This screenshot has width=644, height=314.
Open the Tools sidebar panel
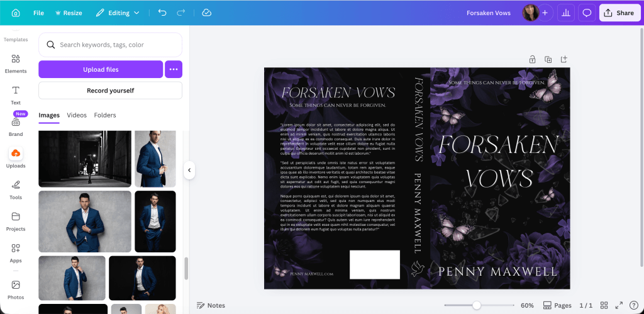[16, 190]
